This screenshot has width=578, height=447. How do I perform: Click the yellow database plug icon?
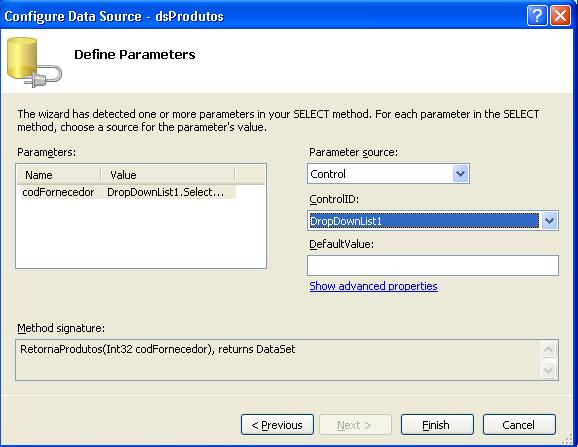point(34,62)
